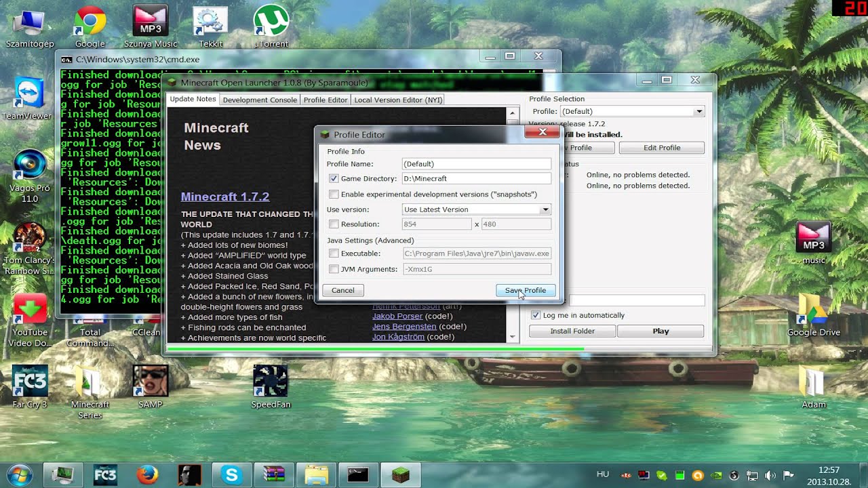
Task: Open the Jakob Porser link
Action: 397,317
